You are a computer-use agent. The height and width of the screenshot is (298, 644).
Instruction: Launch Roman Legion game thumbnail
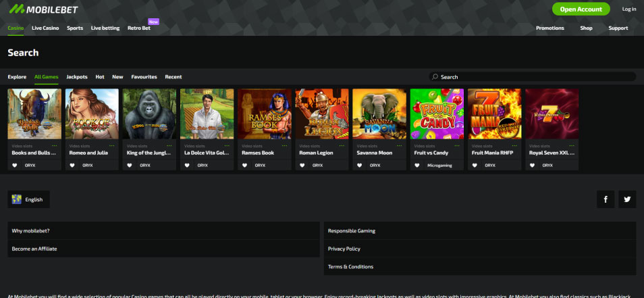point(322,114)
